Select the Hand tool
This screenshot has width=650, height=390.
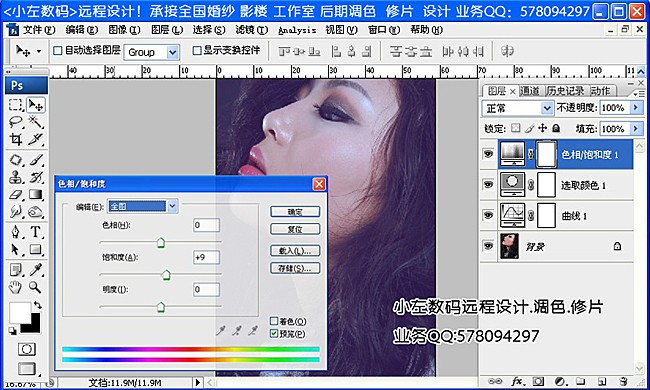(x=16, y=287)
